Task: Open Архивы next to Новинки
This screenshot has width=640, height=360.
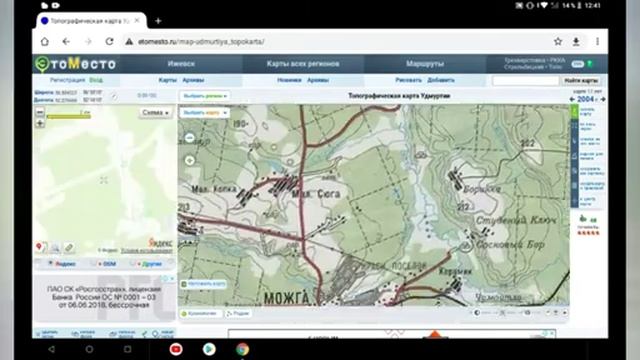Action: 318,80
